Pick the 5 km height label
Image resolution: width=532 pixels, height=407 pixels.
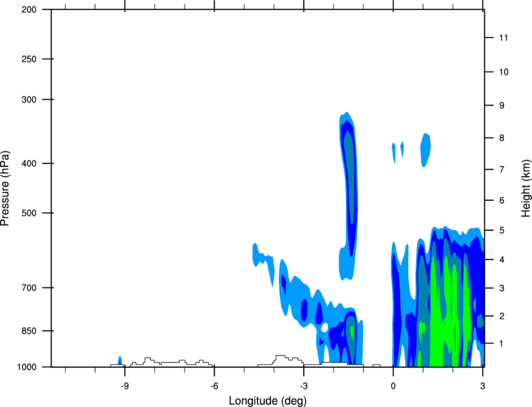501,230
